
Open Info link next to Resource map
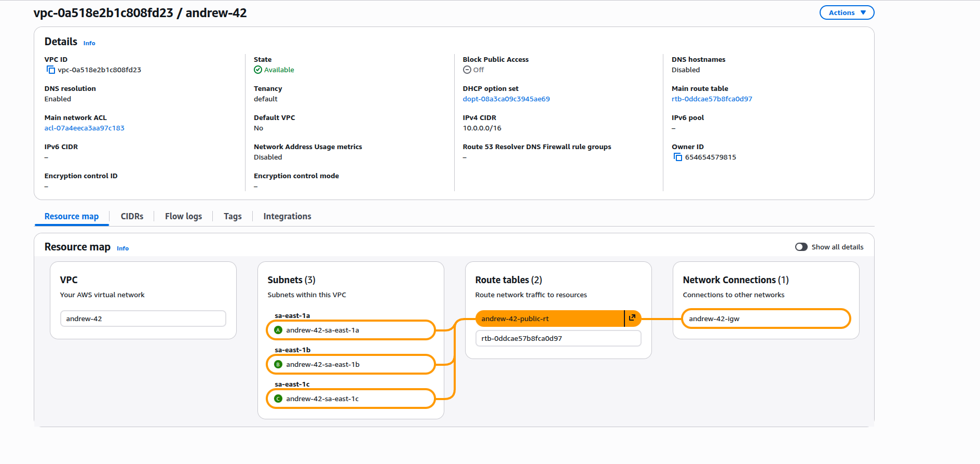click(122, 248)
